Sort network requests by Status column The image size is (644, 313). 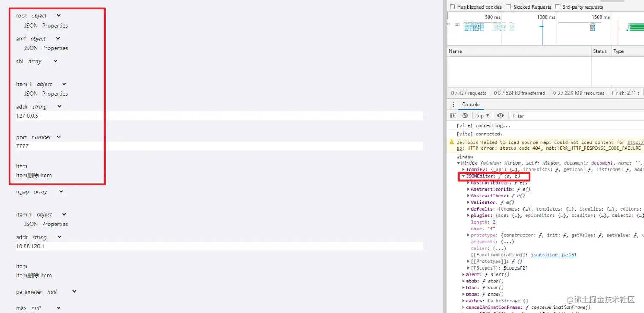click(x=601, y=51)
